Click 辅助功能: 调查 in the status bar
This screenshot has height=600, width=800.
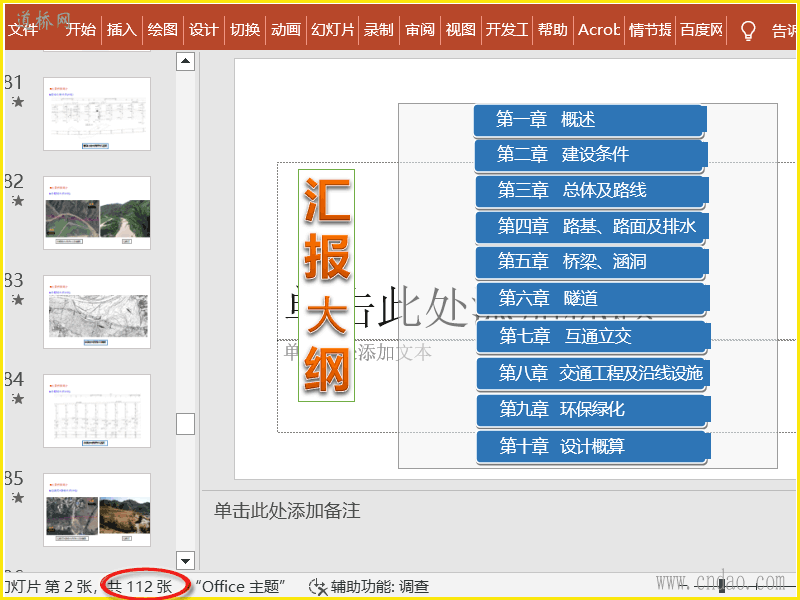[380, 587]
